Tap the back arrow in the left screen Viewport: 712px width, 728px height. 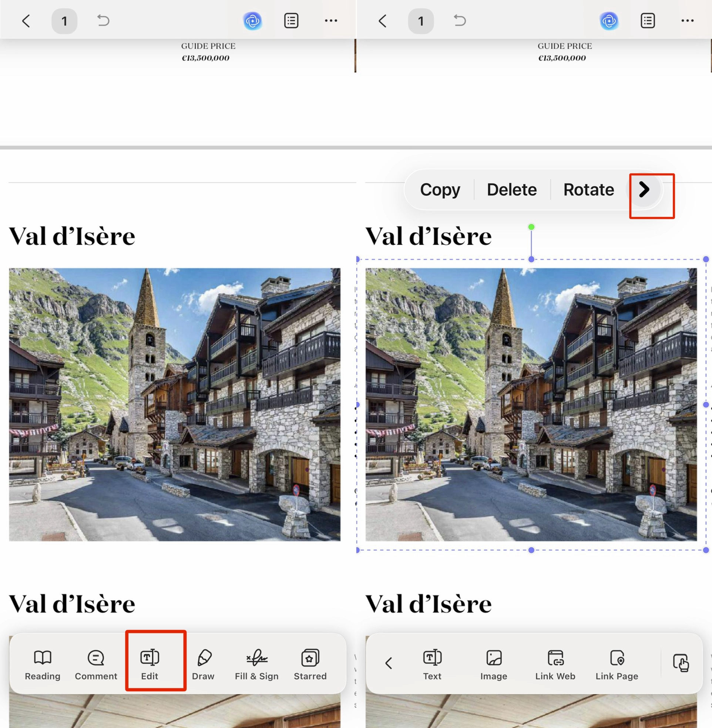point(26,21)
